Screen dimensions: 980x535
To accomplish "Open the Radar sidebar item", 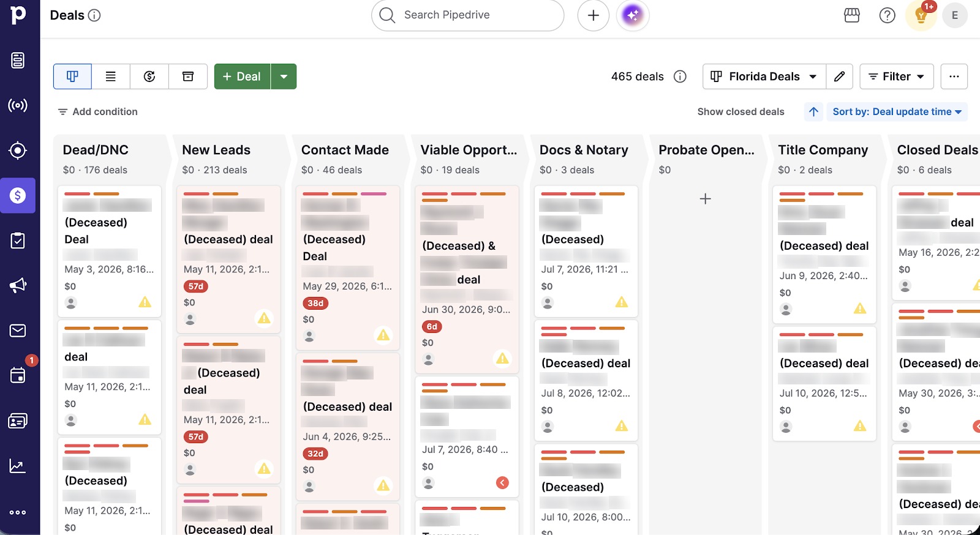I will 18,105.
